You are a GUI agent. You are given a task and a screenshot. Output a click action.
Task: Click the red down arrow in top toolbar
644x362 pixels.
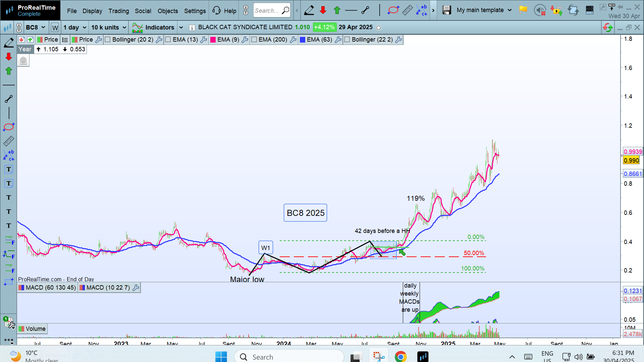[x=323, y=10]
